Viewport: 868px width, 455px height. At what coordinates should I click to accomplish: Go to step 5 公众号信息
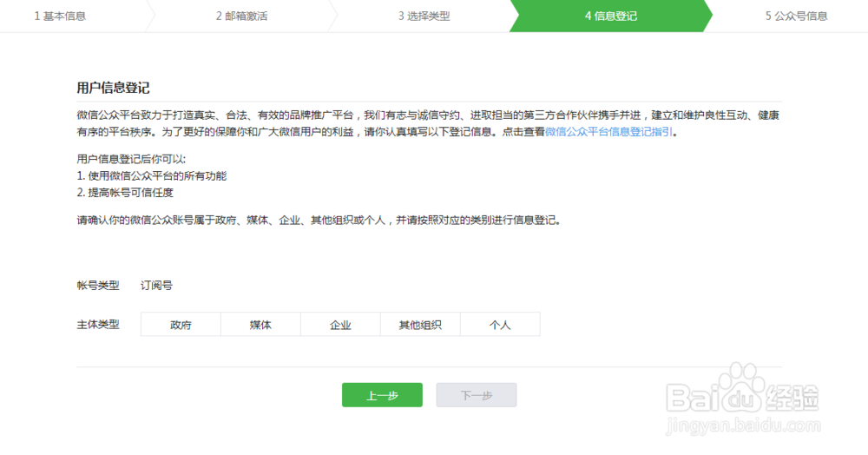point(797,16)
